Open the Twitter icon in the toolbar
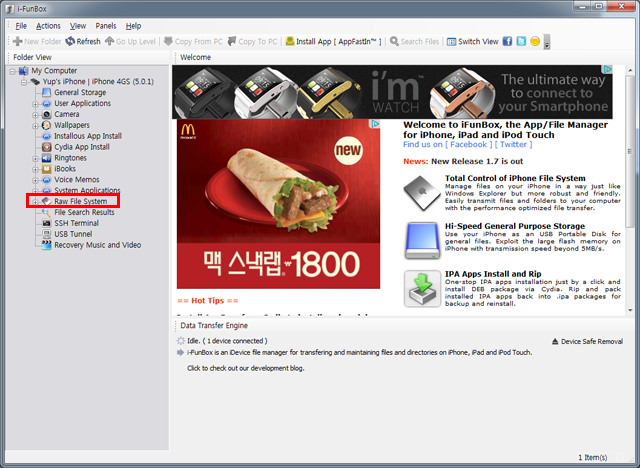The height and width of the screenshot is (468, 640). coord(521,41)
